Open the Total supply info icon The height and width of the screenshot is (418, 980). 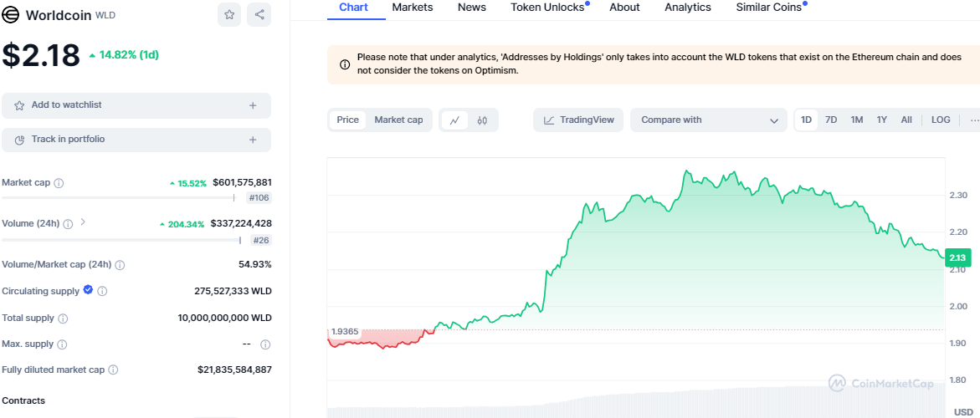[x=63, y=319]
